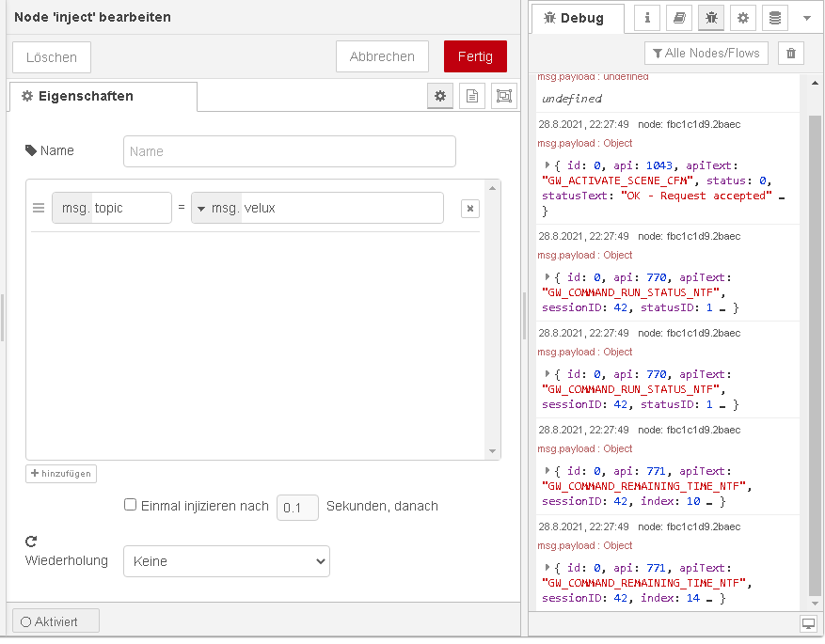The height and width of the screenshot is (644, 825).
Task: Select the debug bug sidebar icon
Action: click(710, 18)
